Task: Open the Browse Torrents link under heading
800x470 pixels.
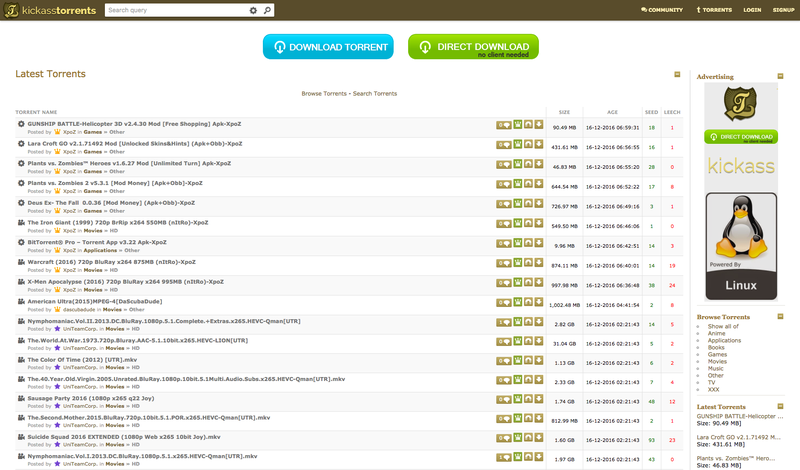Action: click(x=324, y=94)
